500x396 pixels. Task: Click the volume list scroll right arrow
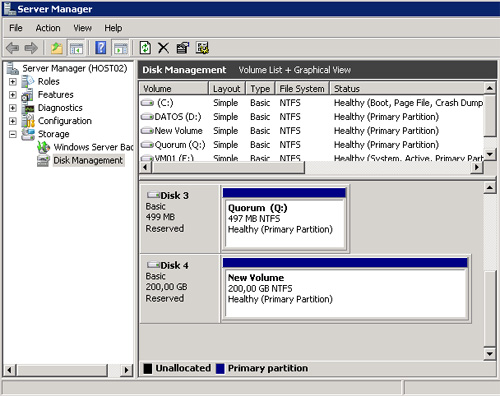tap(477, 167)
